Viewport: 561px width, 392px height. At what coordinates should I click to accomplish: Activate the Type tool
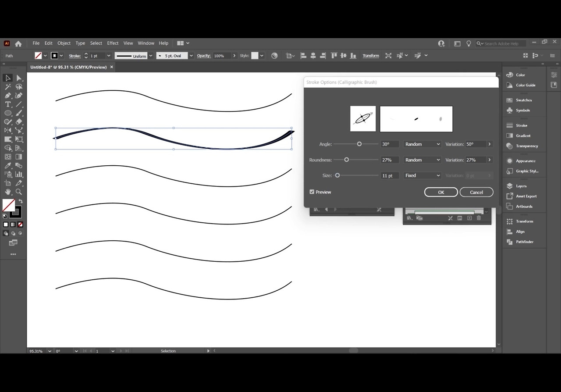(x=8, y=104)
